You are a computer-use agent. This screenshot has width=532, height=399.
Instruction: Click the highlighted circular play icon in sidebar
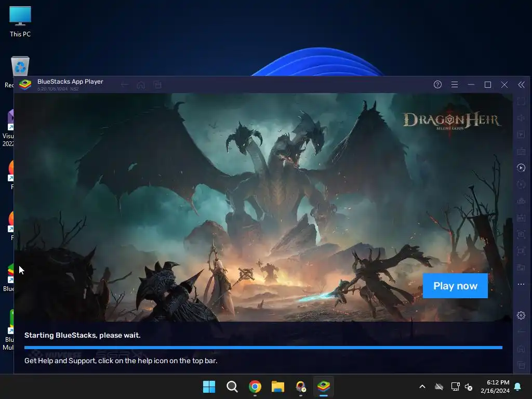coord(521,168)
